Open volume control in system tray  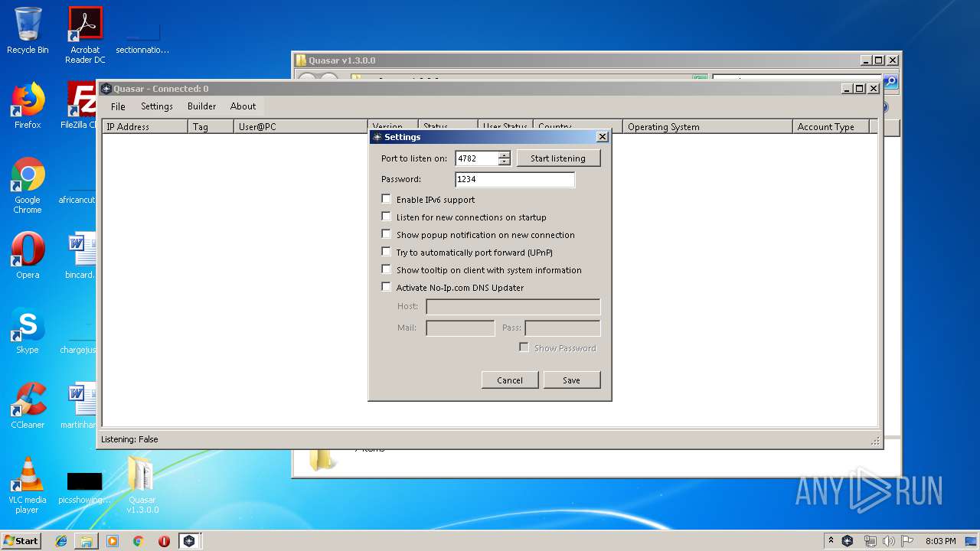[x=889, y=541]
